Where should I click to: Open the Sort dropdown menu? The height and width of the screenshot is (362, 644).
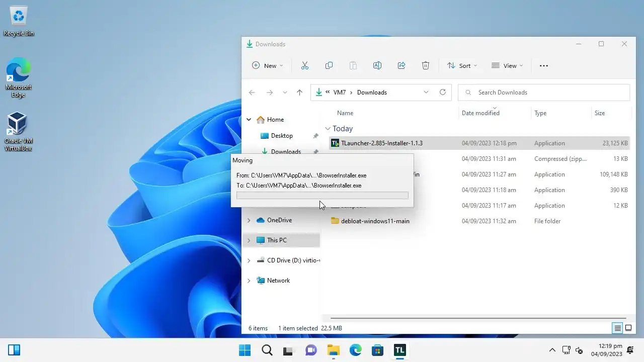(x=462, y=65)
